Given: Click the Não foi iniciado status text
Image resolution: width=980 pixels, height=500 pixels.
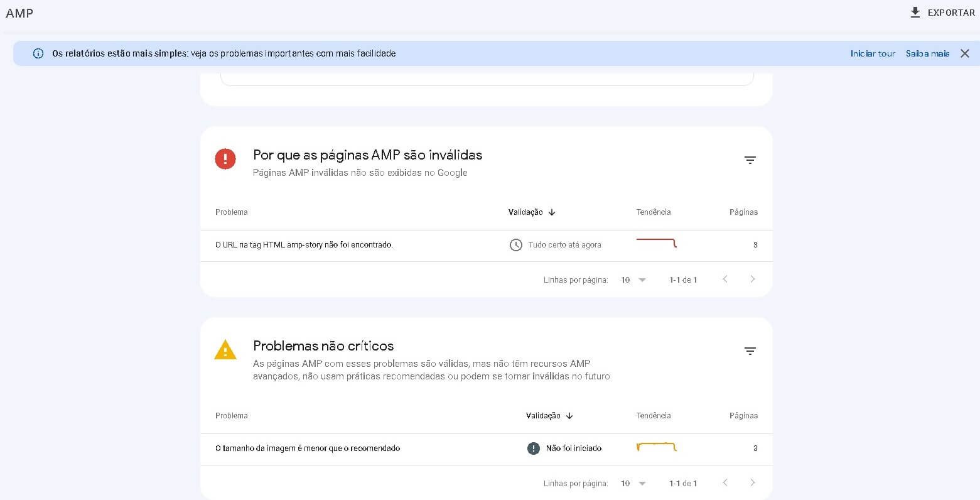Looking at the screenshot, I should click(574, 448).
